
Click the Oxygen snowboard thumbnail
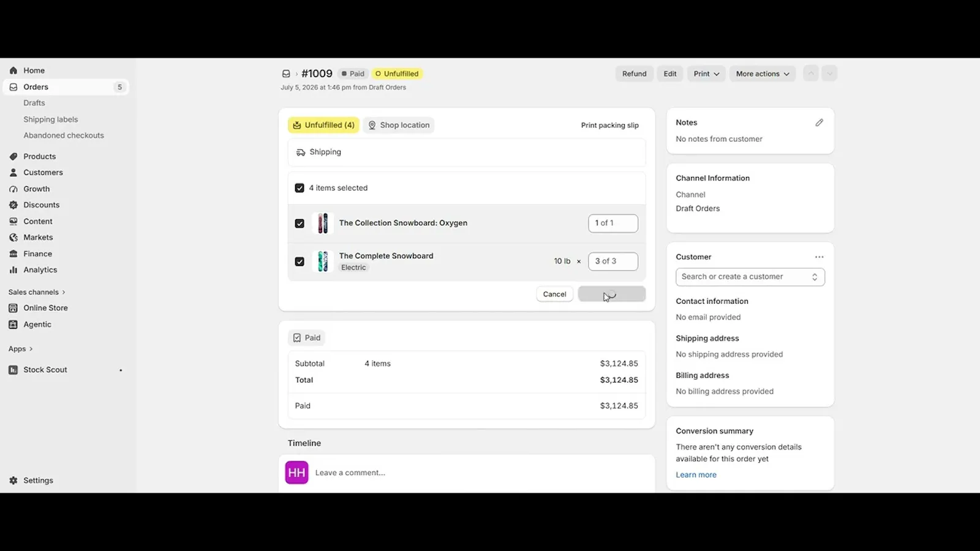[323, 223]
